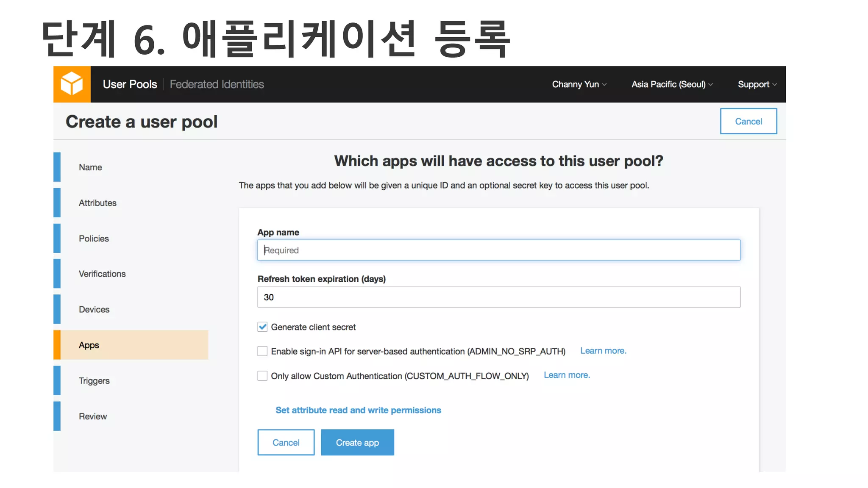The image size is (868, 488).
Task: Check Only allow Custom Authentication box
Action: coord(262,376)
